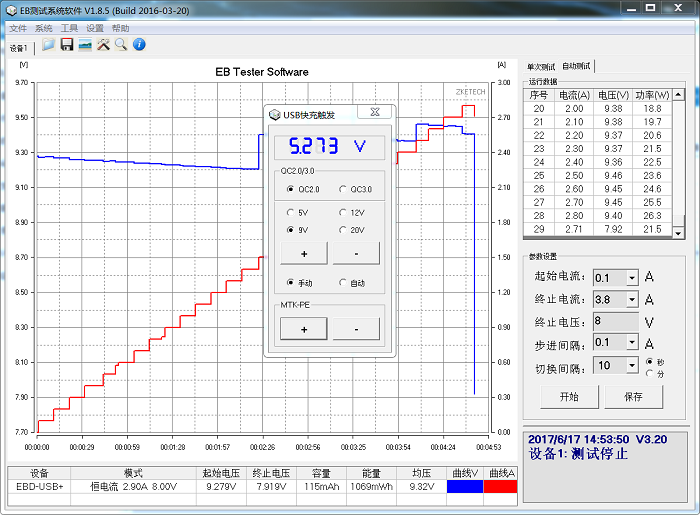Click the 开始 start button

point(569,397)
